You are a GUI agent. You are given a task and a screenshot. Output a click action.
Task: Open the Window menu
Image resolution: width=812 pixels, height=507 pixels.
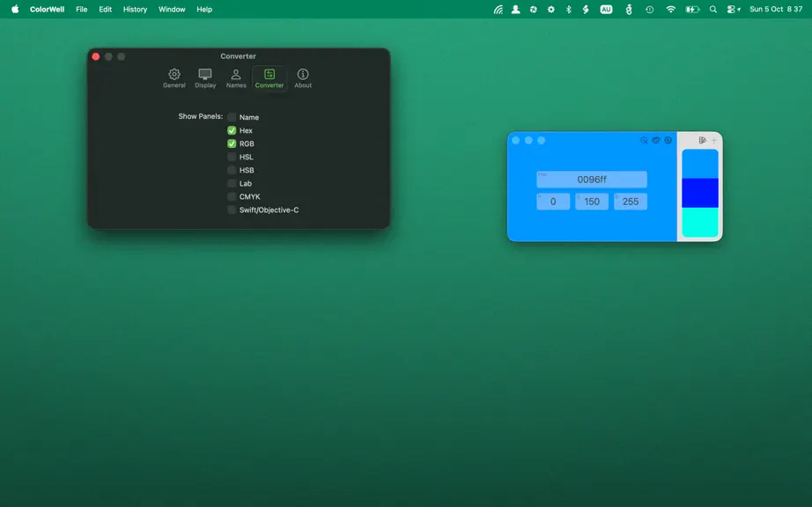coord(172,10)
